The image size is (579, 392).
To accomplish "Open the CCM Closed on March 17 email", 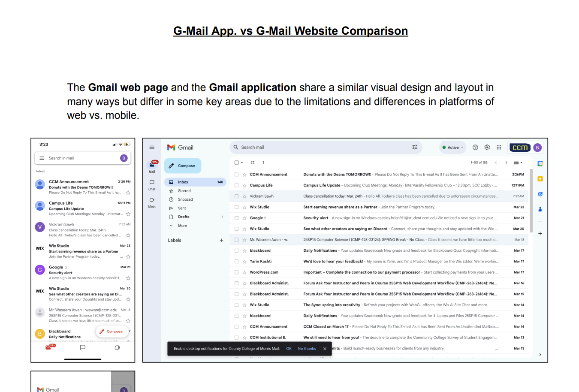I will (x=380, y=326).
